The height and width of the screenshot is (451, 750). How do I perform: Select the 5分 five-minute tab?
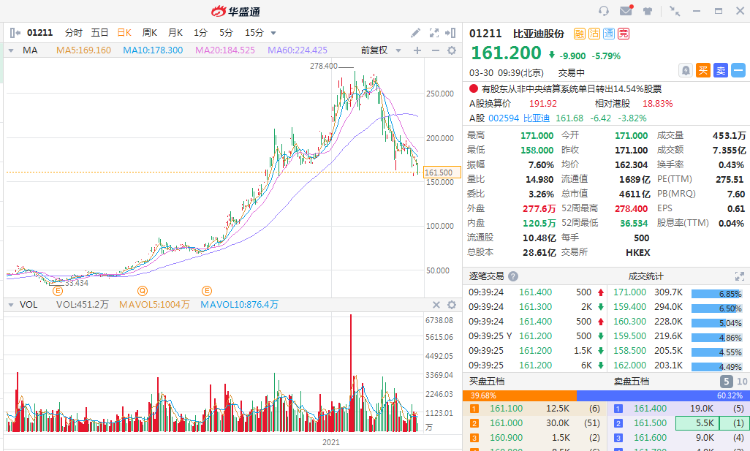coord(226,33)
